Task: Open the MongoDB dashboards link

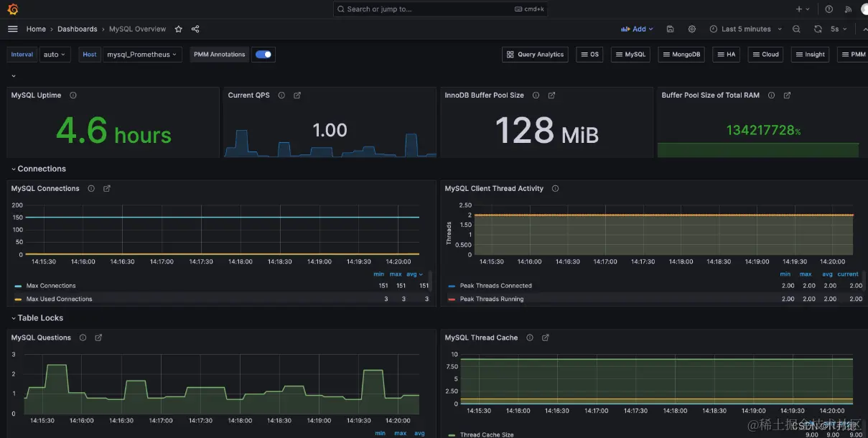Action: (x=681, y=54)
